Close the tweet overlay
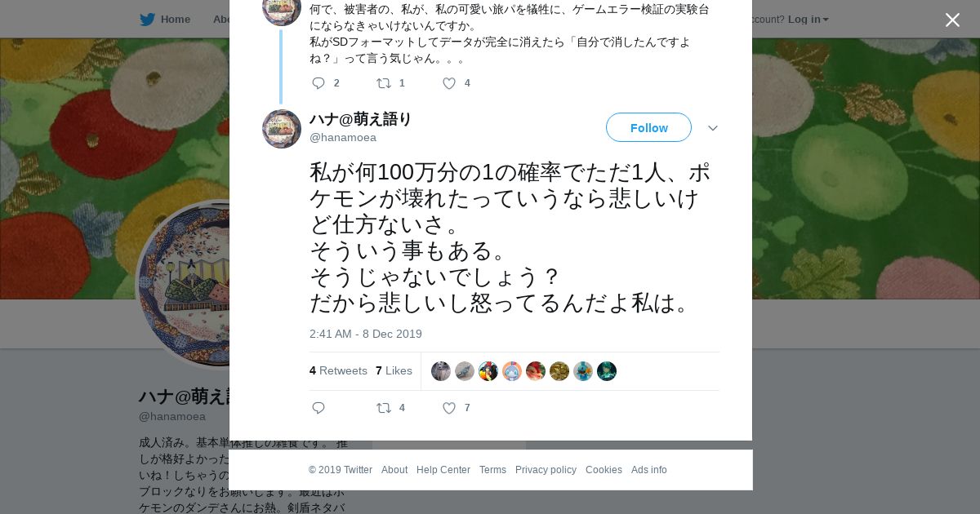This screenshot has width=980, height=514. click(952, 20)
